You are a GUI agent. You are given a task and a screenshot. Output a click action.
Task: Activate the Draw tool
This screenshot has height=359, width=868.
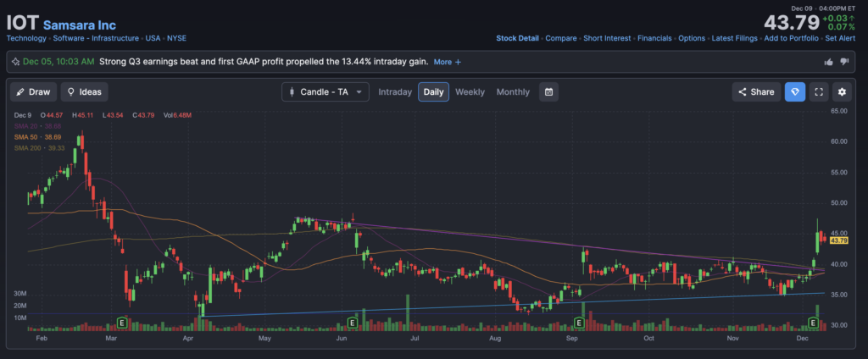point(31,91)
